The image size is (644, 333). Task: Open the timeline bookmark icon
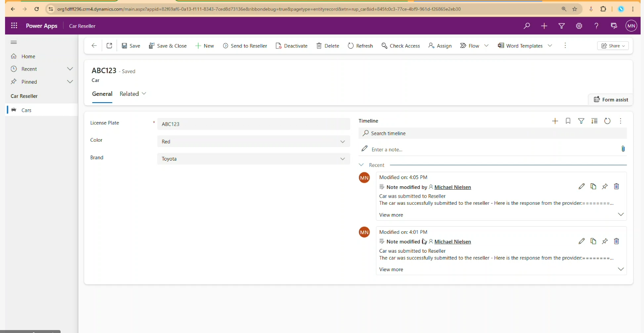568,121
